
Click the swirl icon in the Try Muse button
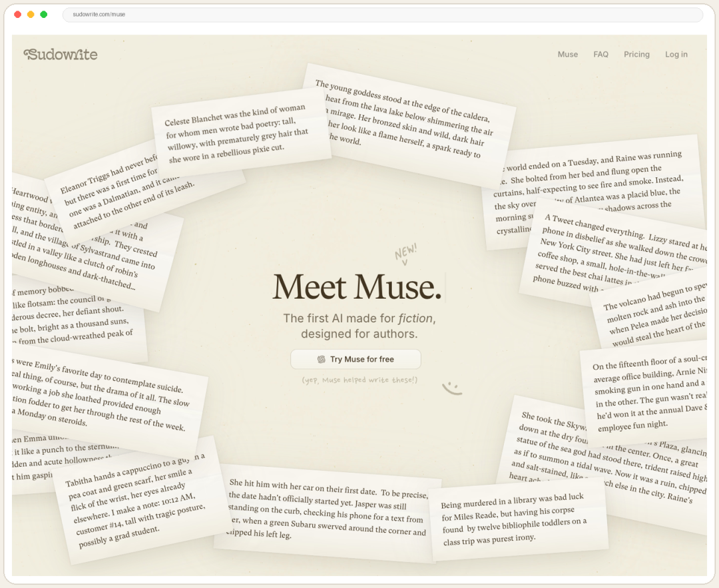(322, 359)
